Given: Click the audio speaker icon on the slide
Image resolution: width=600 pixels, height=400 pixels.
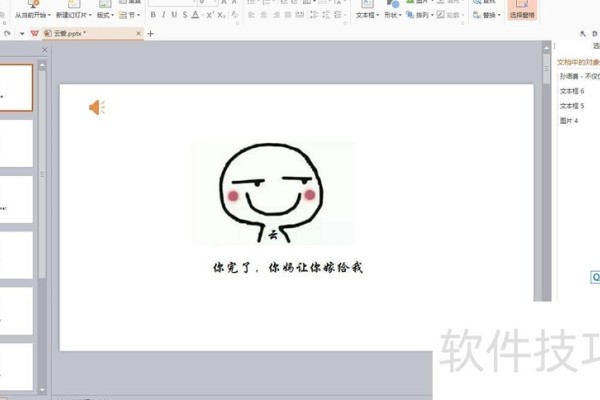Looking at the screenshot, I should pos(97,108).
